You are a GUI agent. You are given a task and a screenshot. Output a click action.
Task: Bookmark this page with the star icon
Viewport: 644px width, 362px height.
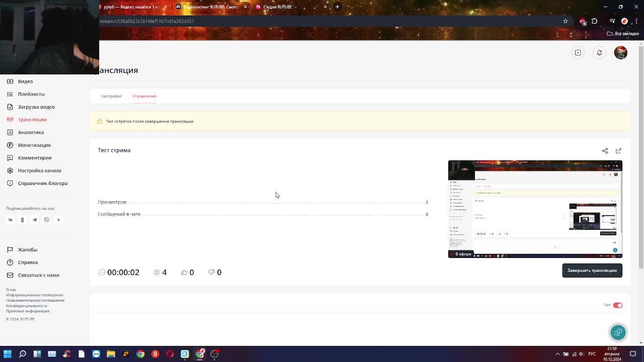coord(566,21)
